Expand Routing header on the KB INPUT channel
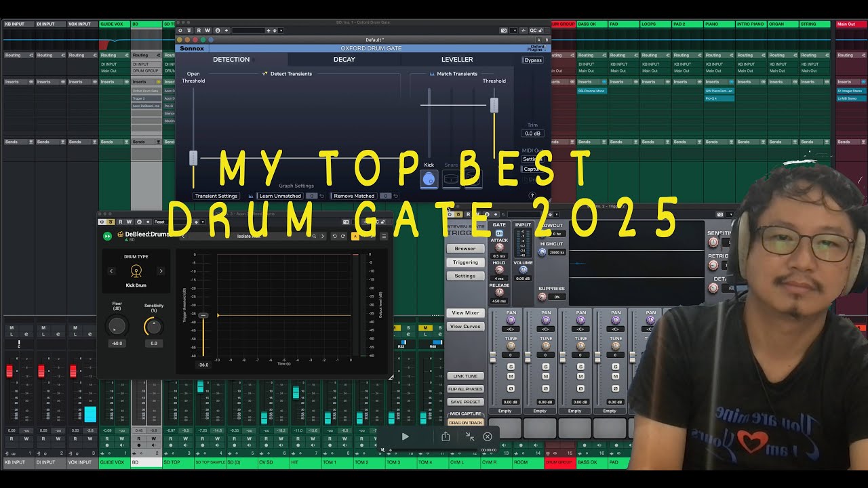The height and width of the screenshot is (488, 868). (x=18, y=55)
